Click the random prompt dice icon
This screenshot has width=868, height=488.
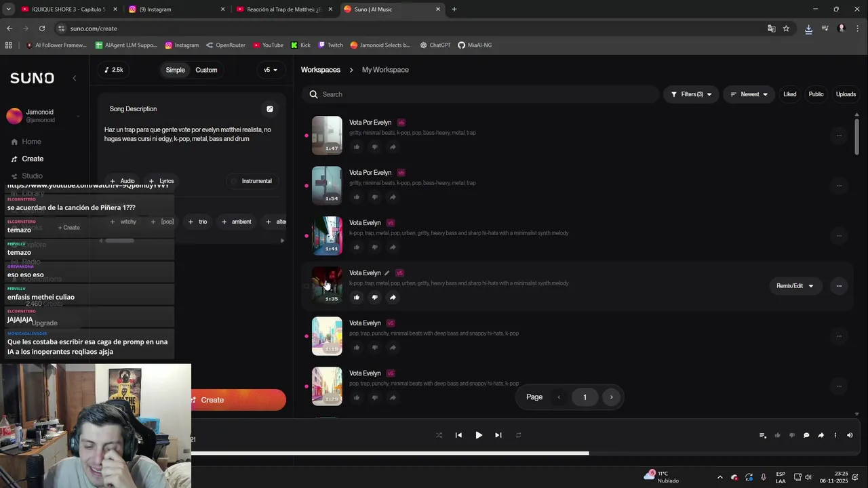coord(269,109)
